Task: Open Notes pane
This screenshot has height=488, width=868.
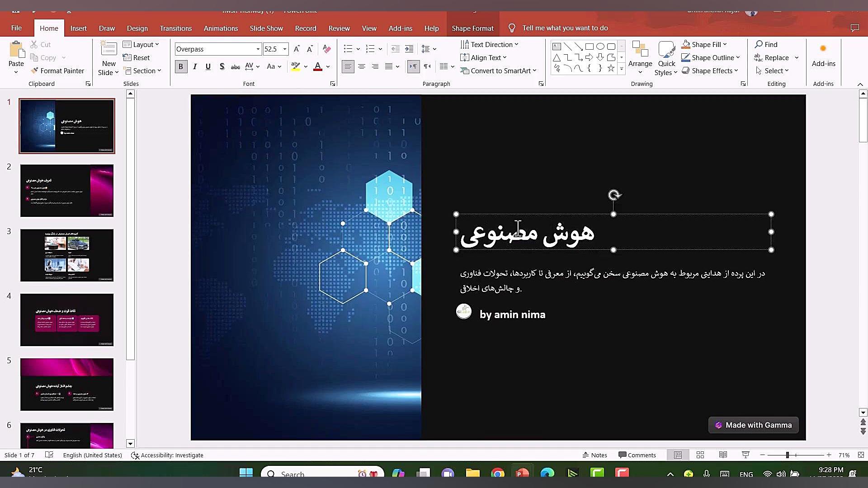Action: click(x=594, y=455)
